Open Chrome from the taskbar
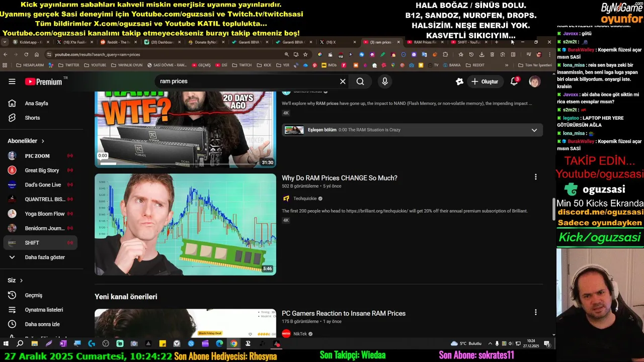644x362 pixels. [234, 343]
